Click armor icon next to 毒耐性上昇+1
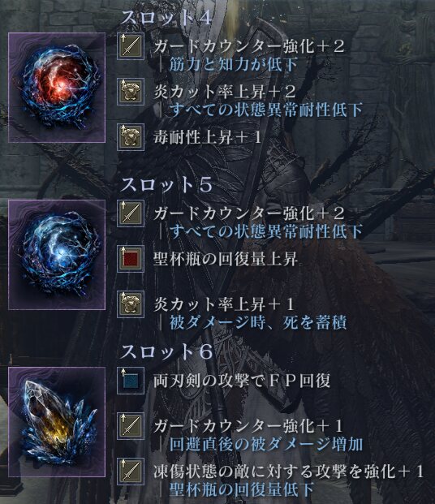Image resolution: width=435 pixels, height=504 pixels. coord(131,137)
